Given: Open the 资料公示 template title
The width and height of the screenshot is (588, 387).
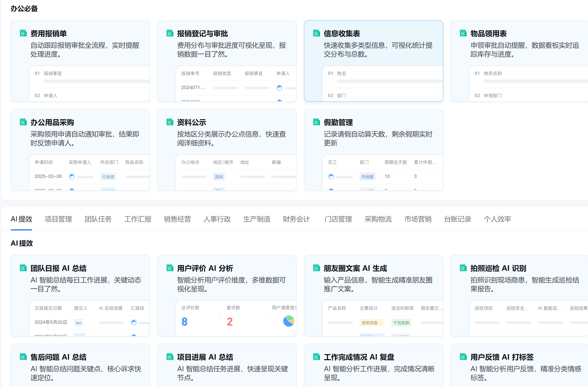Looking at the screenshot, I should coord(191,122).
